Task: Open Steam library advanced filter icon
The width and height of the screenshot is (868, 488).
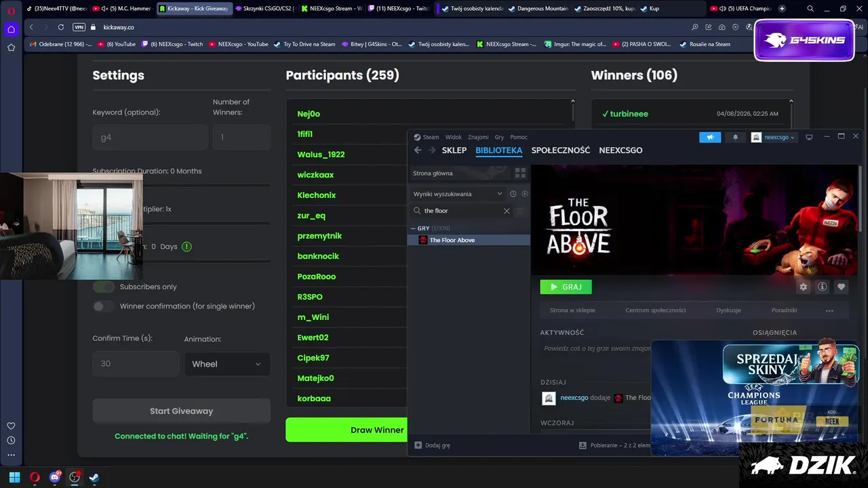Action: point(520,211)
